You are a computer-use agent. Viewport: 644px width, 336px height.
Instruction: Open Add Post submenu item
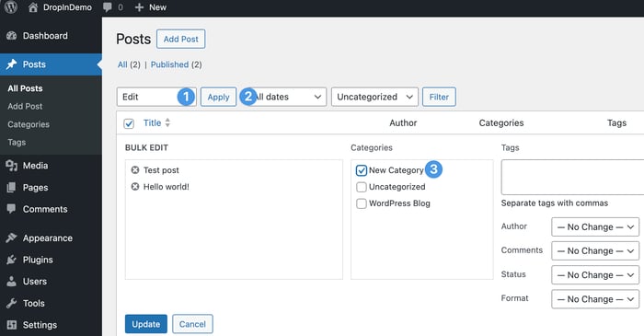click(25, 107)
